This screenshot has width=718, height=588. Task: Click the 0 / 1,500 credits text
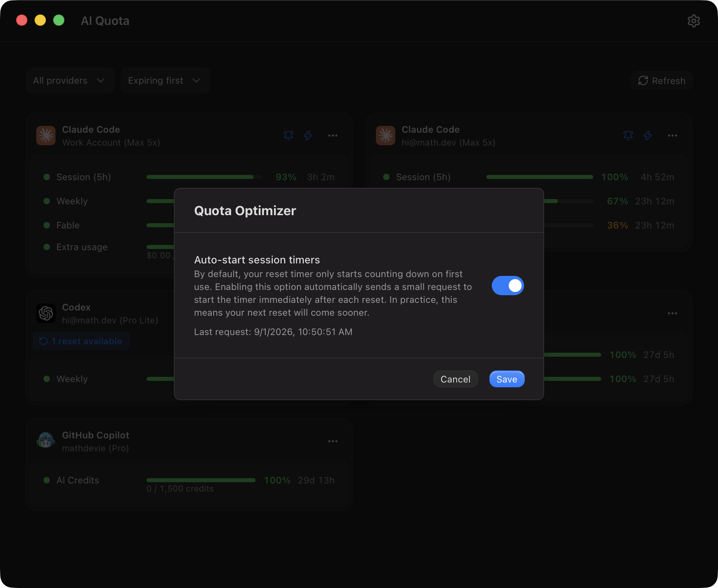pos(180,489)
